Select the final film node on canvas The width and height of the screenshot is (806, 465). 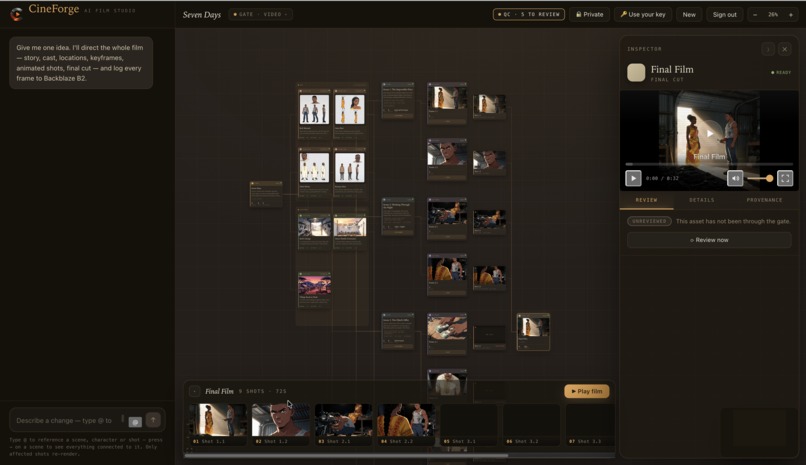pyautogui.click(x=533, y=332)
